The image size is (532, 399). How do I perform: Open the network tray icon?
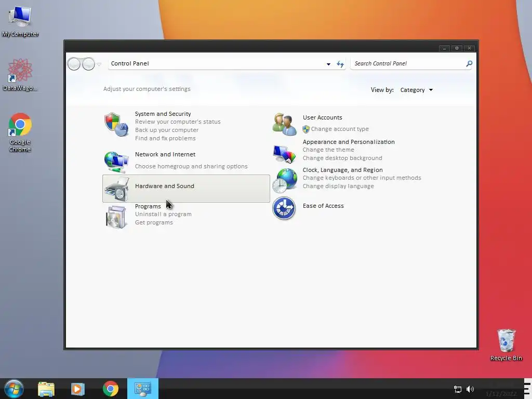(457, 389)
